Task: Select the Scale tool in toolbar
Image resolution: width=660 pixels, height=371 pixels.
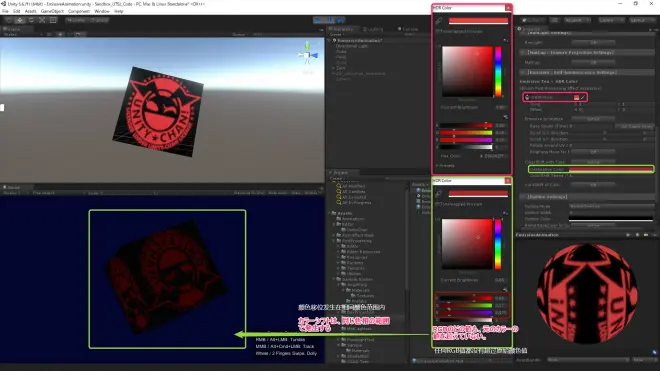Action: [x=42, y=20]
